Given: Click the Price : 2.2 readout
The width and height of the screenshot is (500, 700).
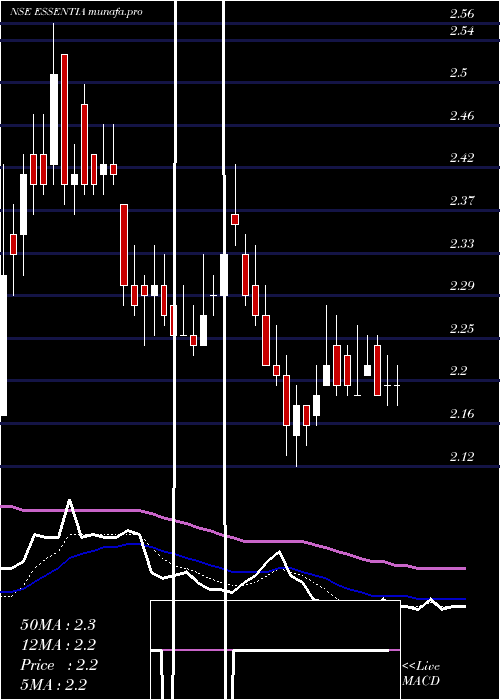Looking at the screenshot, I should tap(59, 665).
